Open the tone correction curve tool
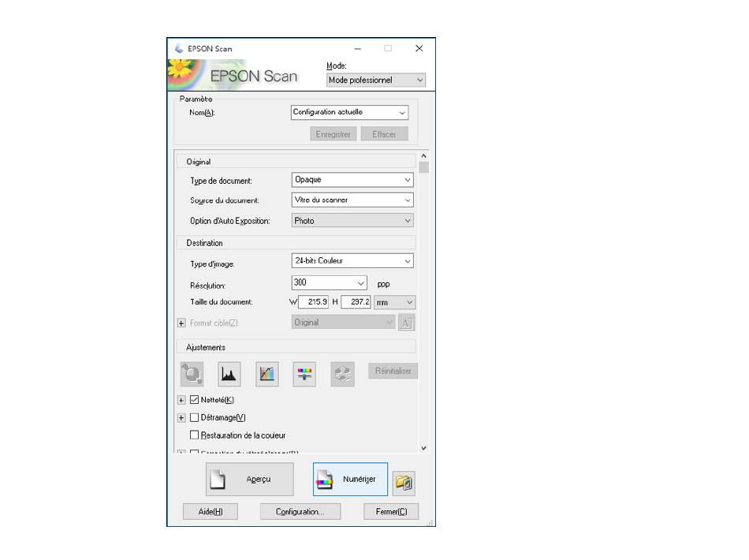Viewport: 749px width, 560px height. click(267, 374)
